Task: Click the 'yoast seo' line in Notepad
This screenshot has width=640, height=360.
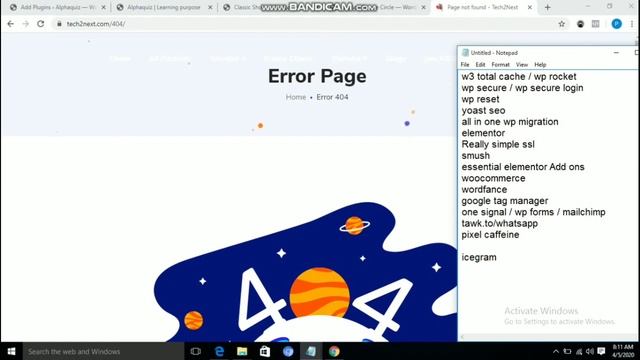Action: click(483, 111)
